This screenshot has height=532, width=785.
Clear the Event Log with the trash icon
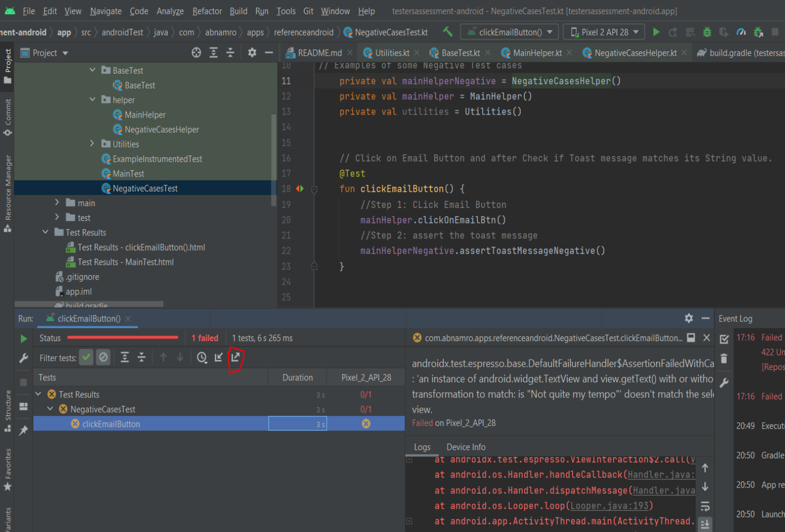[x=724, y=359]
